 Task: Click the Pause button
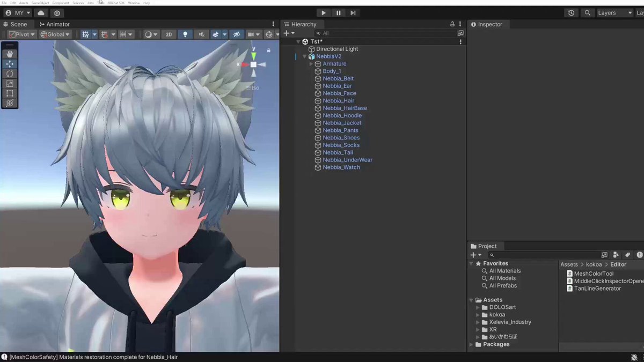[338, 13]
